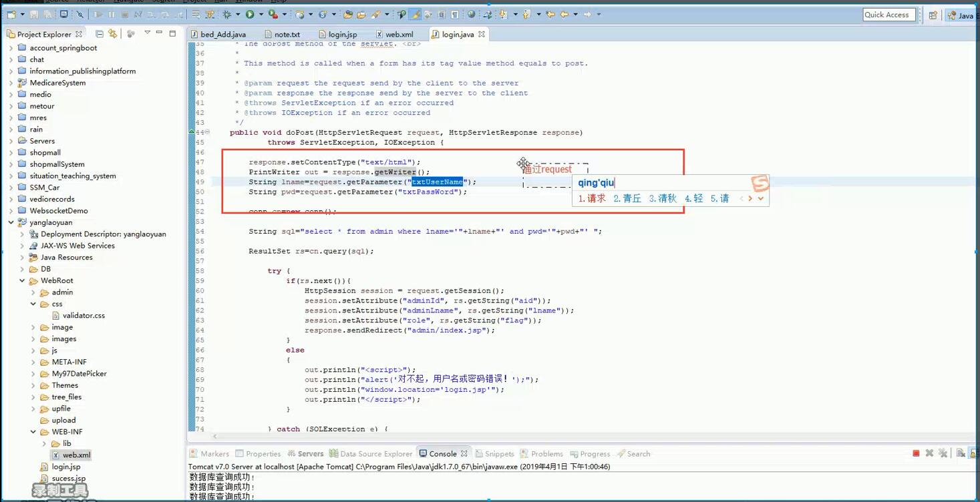Select IME candidate 2 青丘
This screenshot has height=502, width=980.
tap(627, 198)
